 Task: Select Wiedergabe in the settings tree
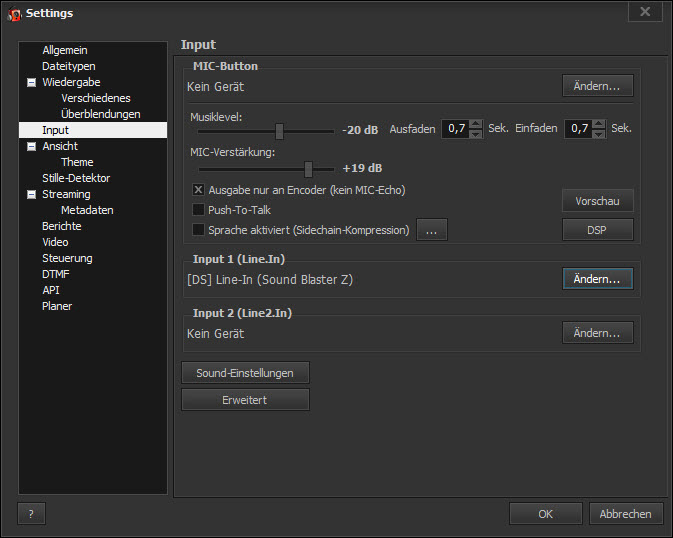tap(71, 82)
